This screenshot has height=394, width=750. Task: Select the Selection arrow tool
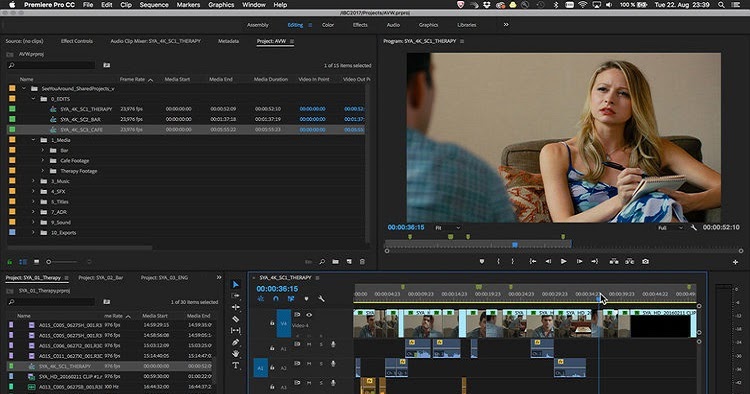[x=235, y=285]
